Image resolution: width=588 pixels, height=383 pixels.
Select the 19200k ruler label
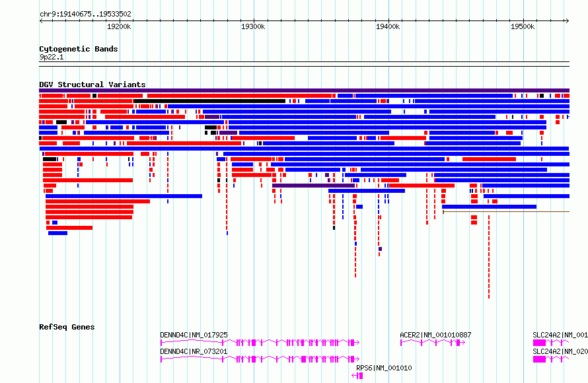click(x=119, y=26)
